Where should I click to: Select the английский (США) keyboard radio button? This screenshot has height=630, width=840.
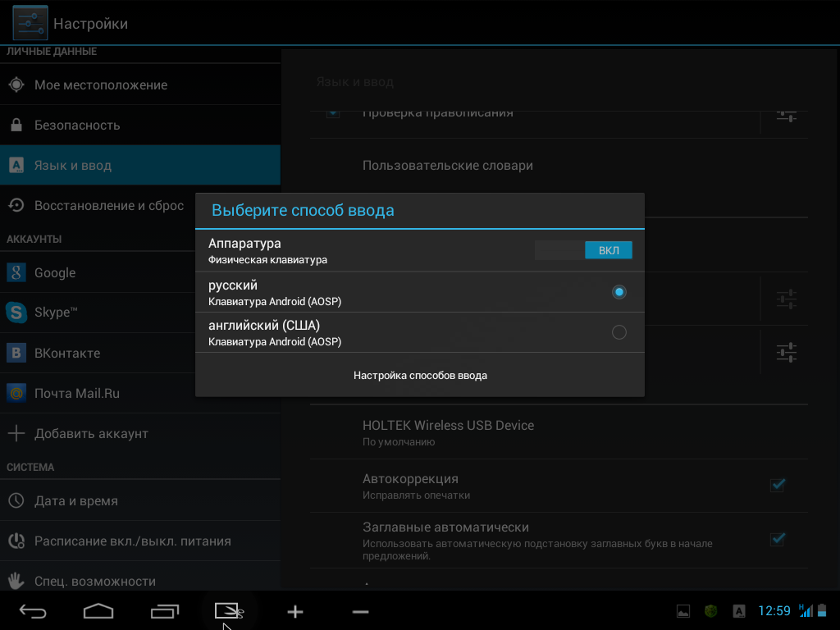(x=619, y=332)
